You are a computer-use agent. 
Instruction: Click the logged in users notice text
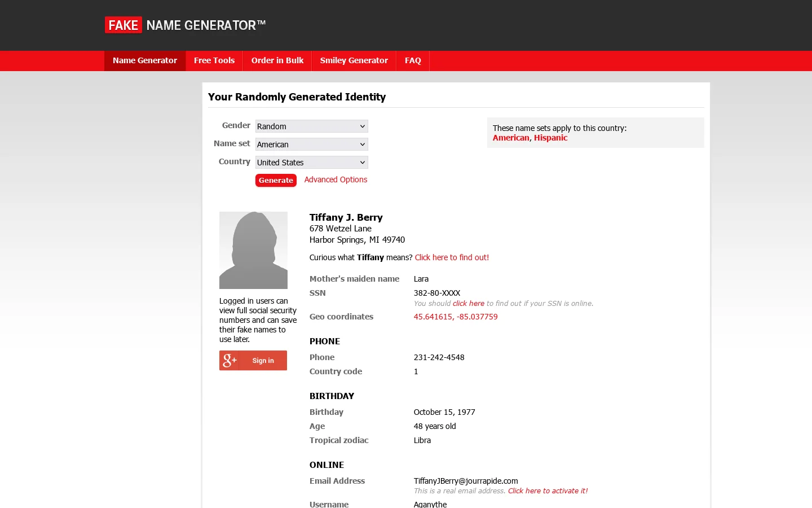point(258,320)
